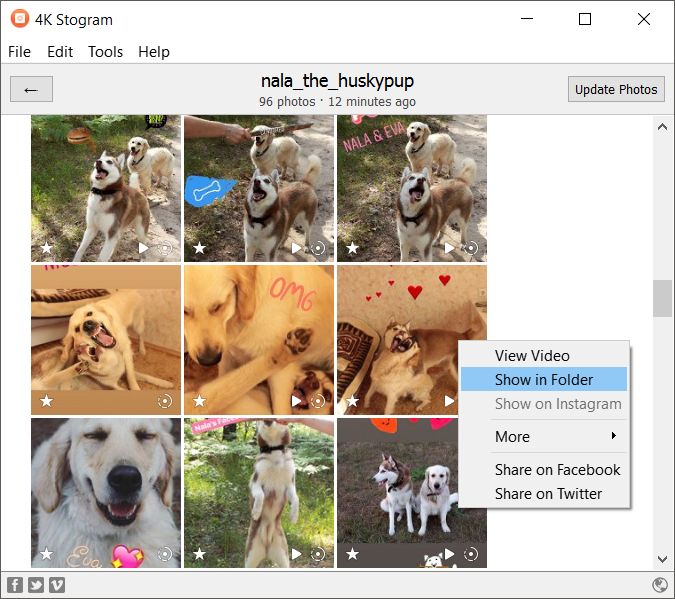Star the NALA & EVA photo

(x=353, y=248)
